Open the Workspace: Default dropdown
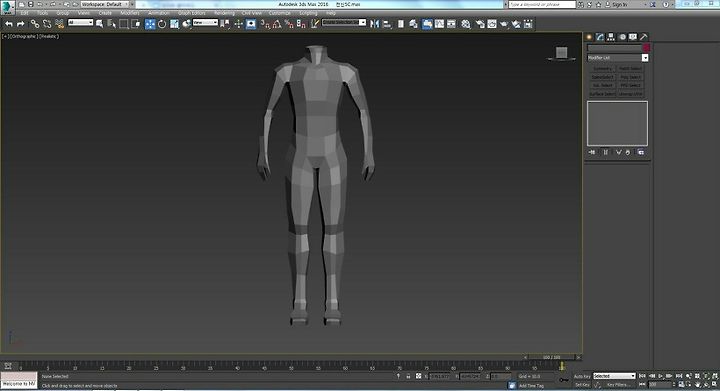Image resolution: width=720 pixels, height=391 pixels. tap(105, 4)
